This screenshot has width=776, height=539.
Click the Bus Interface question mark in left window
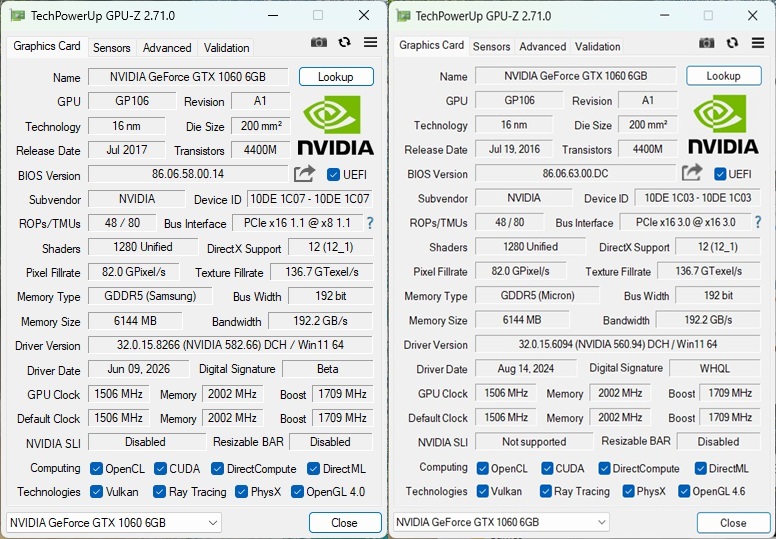pos(370,223)
